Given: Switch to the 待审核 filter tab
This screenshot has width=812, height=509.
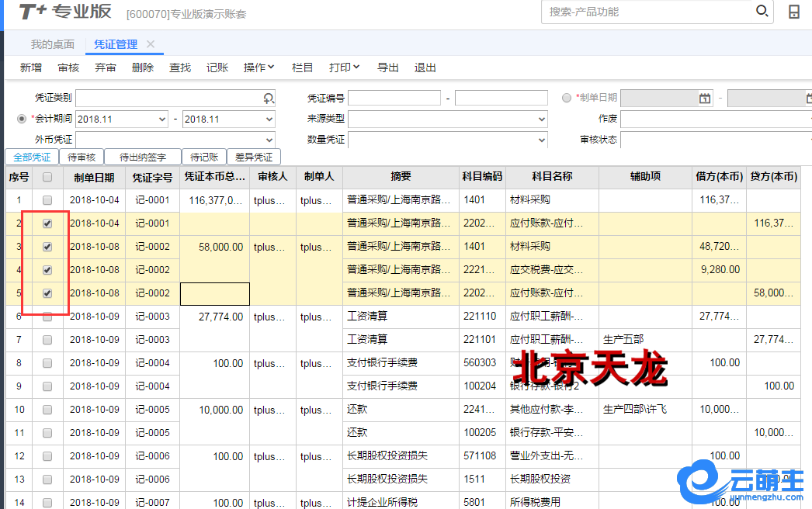Looking at the screenshot, I should click(x=82, y=157).
